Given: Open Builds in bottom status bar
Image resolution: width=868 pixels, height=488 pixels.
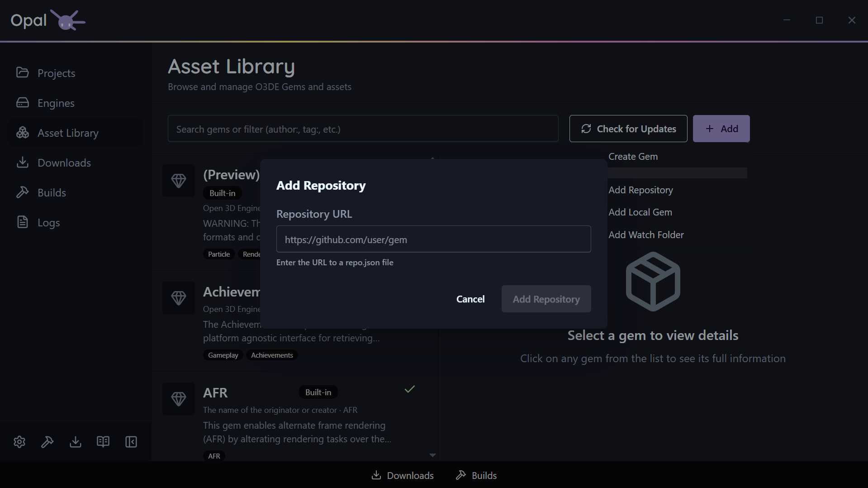Looking at the screenshot, I should coord(476,475).
